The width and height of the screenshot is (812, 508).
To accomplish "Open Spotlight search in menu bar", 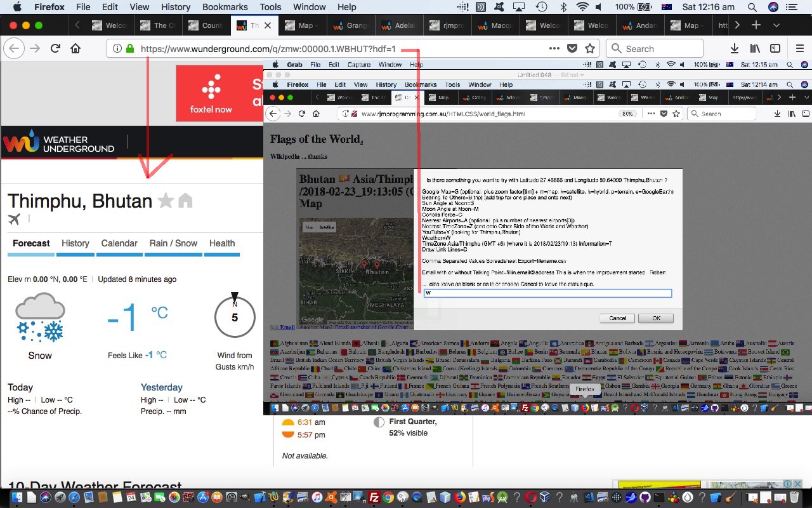I will tap(752, 7).
